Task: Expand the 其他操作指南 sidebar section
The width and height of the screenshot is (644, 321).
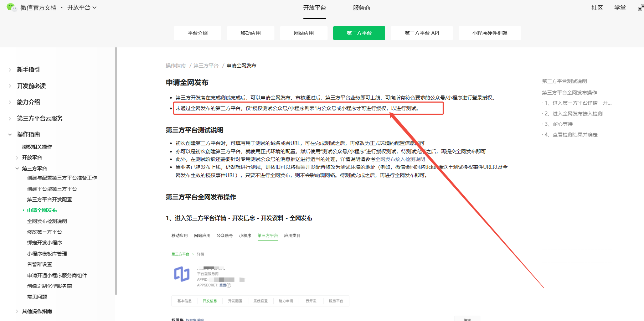Action: (37, 311)
